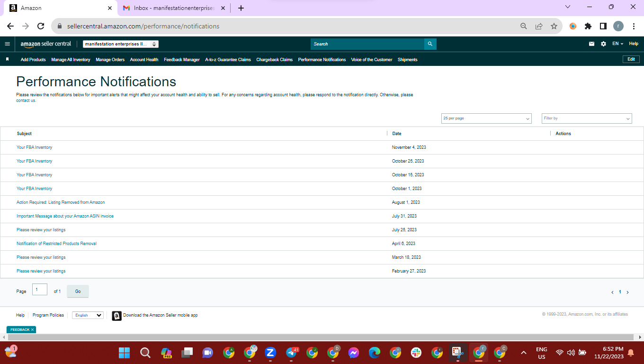
Task: Open Chrome side panel icon
Action: (x=603, y=26)
